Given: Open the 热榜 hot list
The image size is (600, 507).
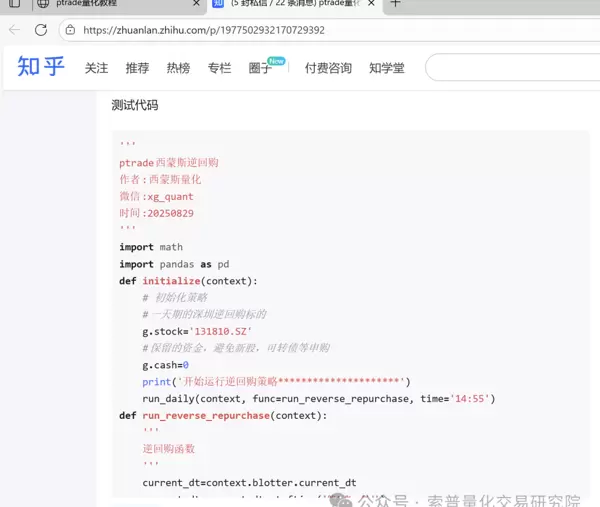Looking at the screenshot, I should pos(178,68).
